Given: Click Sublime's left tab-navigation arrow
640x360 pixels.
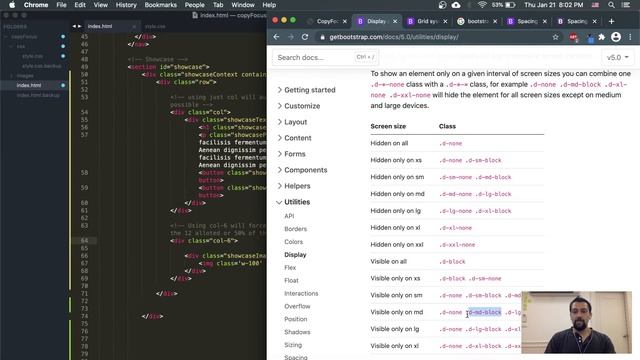Looking at the screenshot, I should pyautogui.click(x=74, y=26).
